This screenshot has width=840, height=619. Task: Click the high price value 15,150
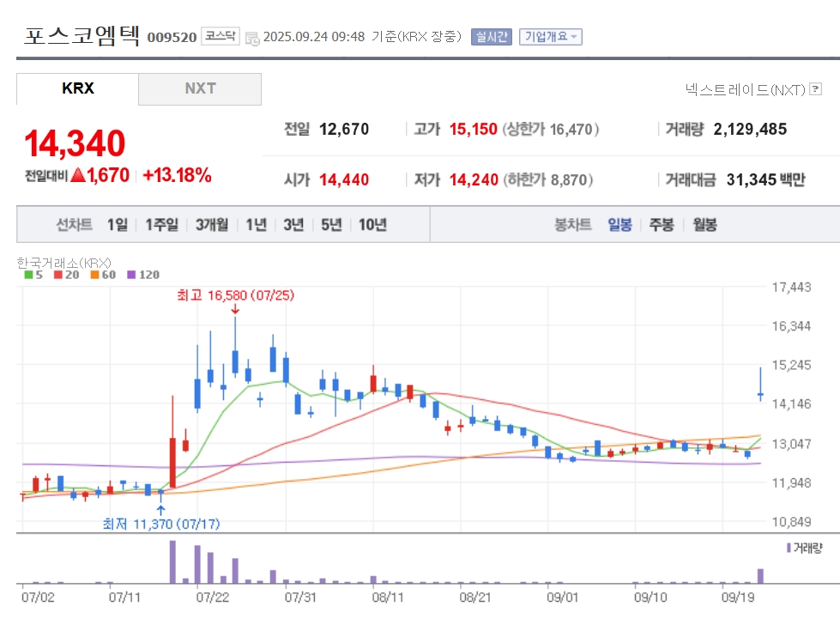(473, 129)
